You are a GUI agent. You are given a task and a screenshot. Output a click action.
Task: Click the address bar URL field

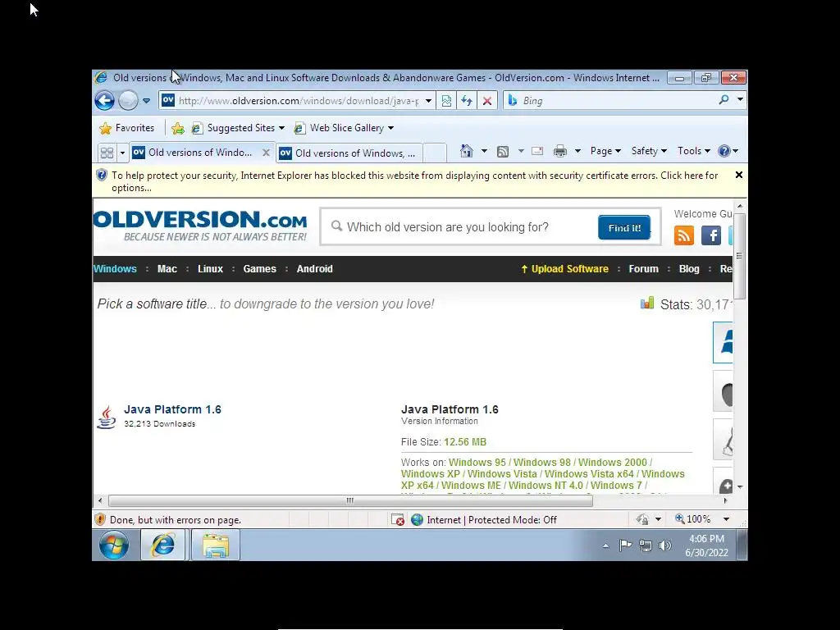[x=298, y=101]
